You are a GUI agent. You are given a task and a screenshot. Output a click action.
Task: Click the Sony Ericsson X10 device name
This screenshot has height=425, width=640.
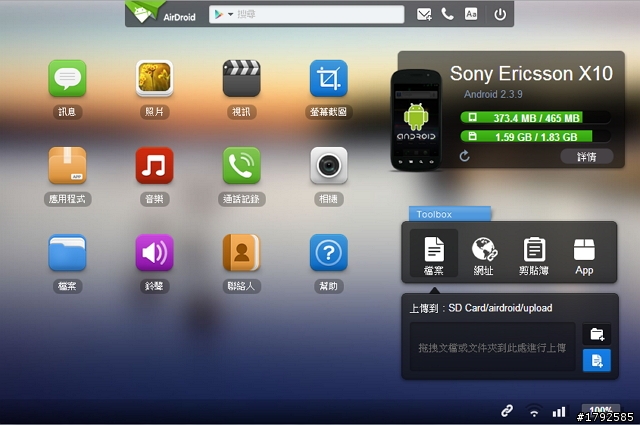tap(531, 74)
